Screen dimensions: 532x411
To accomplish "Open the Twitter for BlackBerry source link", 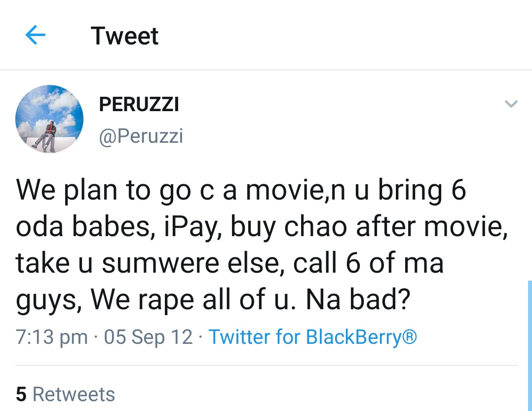I will (x=312, y=337).
